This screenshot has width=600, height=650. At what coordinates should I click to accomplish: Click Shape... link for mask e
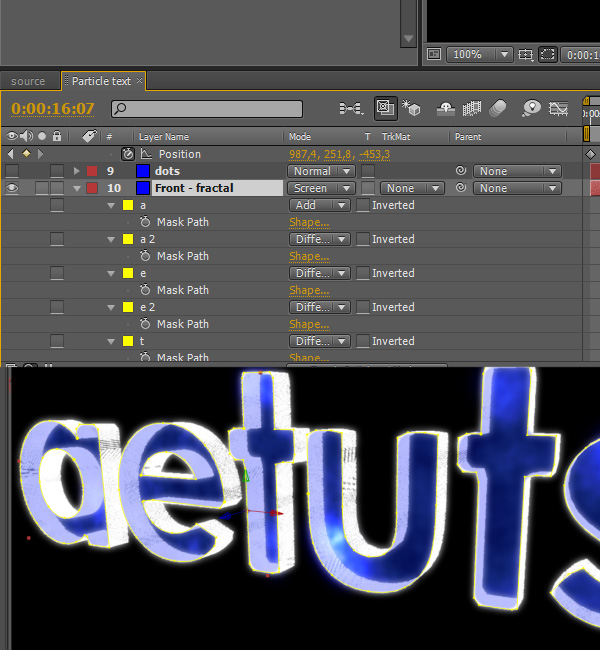point(309,290)
